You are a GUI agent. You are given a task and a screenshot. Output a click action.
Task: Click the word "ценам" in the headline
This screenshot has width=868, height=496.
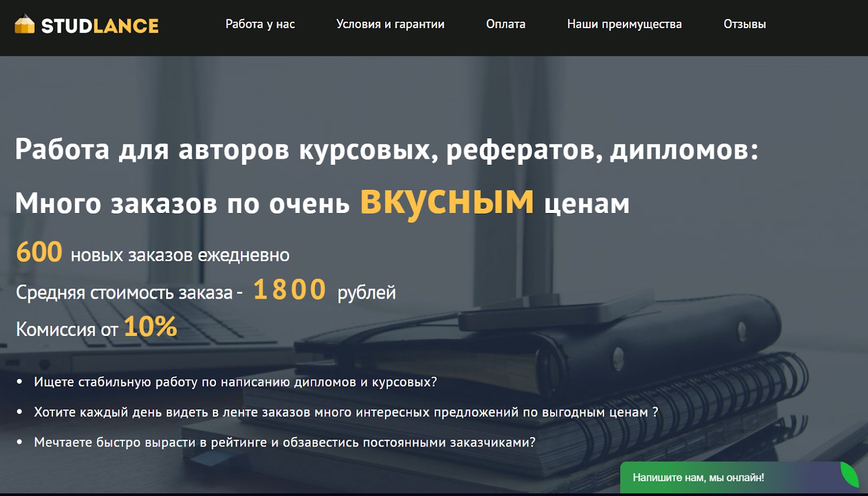point(587,204)
